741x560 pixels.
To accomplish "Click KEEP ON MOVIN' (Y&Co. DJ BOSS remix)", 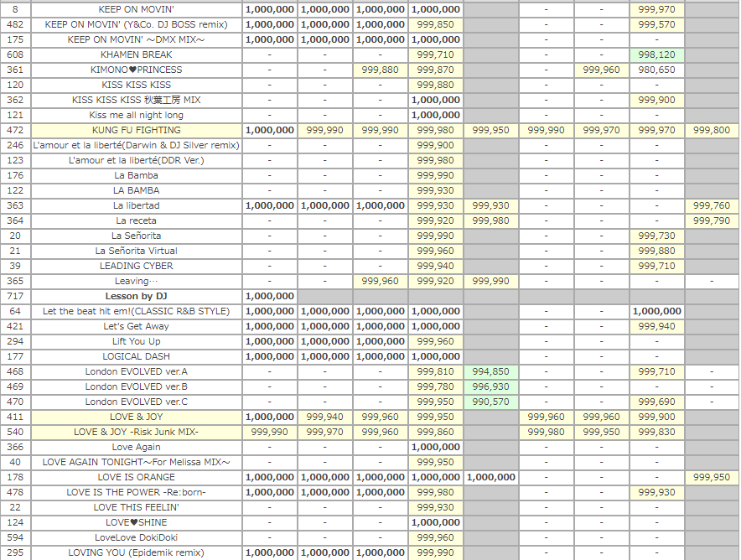I will [136, 24].
